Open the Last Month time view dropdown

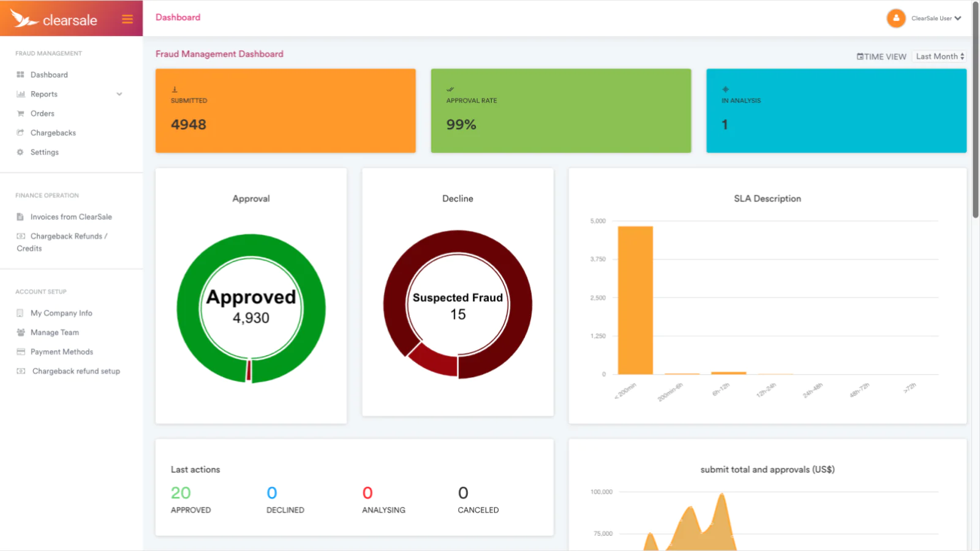pos(940,56)
